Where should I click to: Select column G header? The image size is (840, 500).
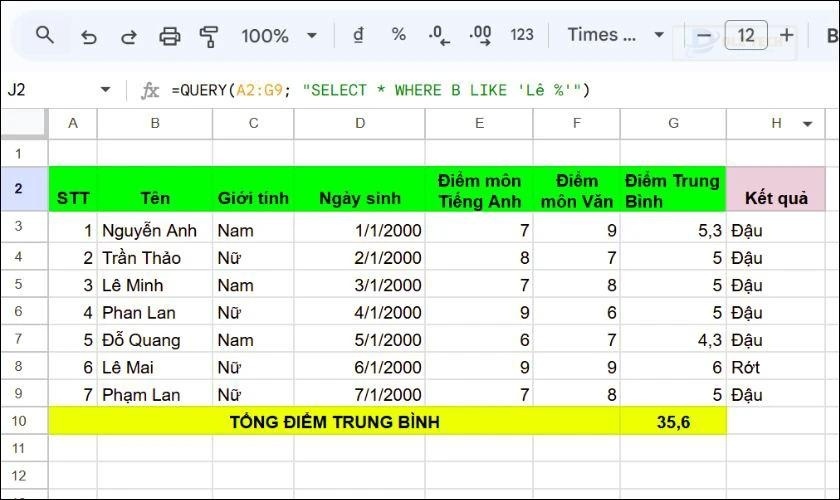[673, 123]
